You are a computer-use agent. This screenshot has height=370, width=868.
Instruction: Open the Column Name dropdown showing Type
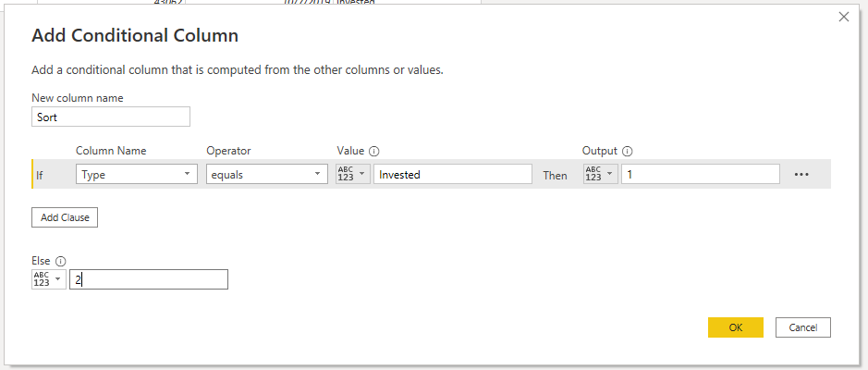(x=137, y=175)
